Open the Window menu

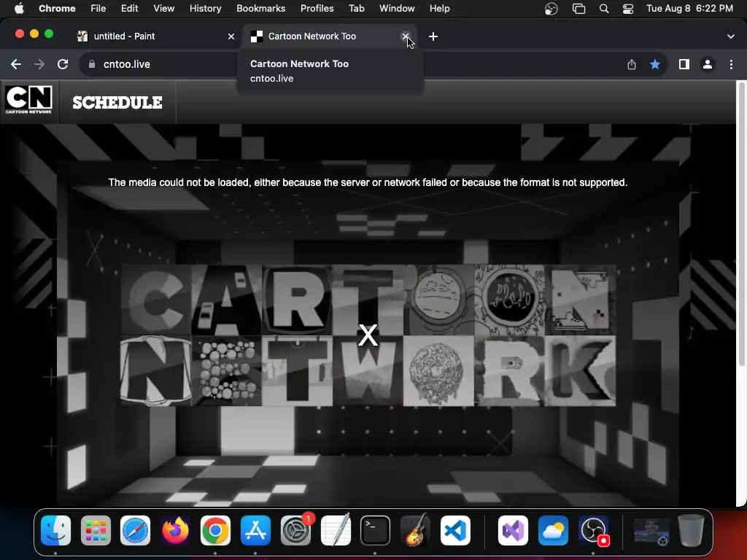(x=397, y=9)
